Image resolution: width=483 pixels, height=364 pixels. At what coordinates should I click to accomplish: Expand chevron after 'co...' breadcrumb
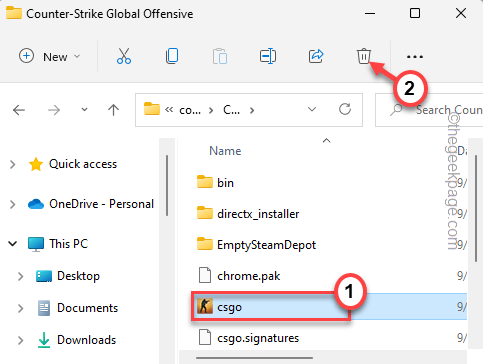(211, 110)
